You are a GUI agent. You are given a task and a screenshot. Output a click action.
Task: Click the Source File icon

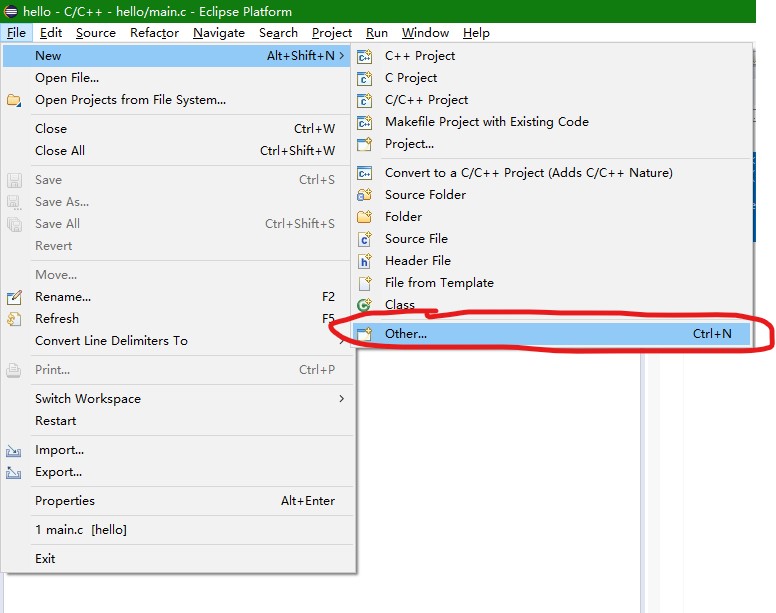point(365,239)
